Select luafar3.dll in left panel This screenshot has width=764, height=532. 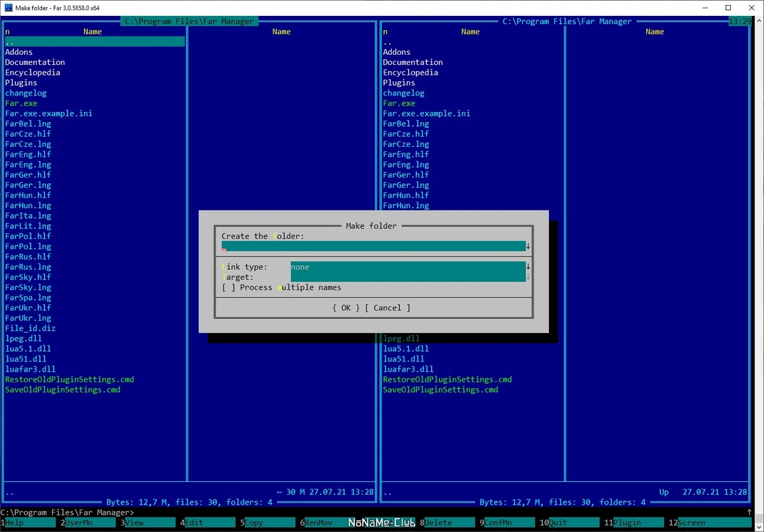pyautogui.click(x=31, y=369)
